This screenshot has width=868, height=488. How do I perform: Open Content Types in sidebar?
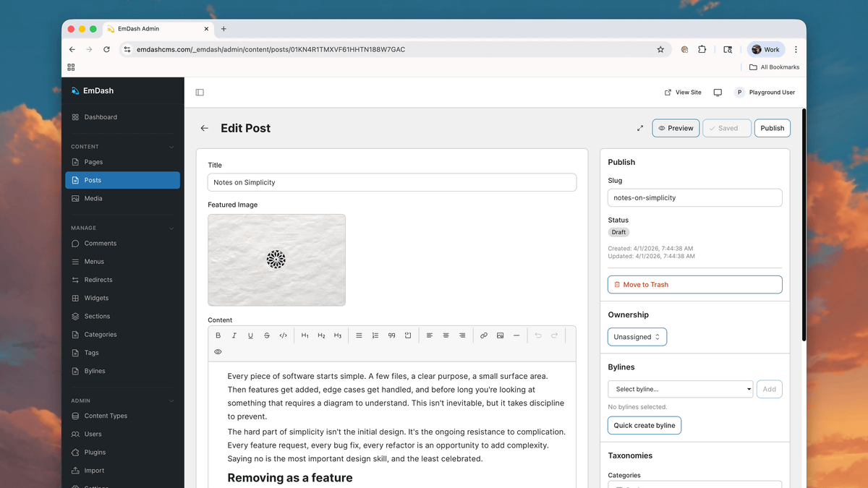pyautogui.click(x=123, y=416)
